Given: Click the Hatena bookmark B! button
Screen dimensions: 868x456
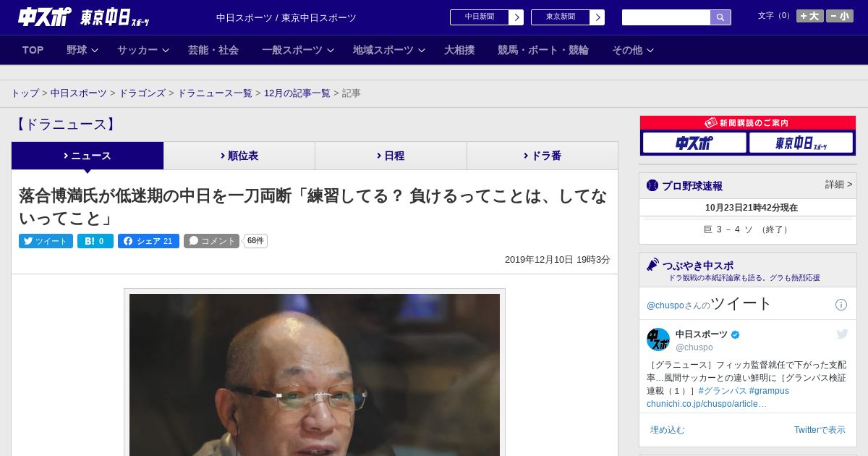Looking at the screenshot, I should click(x=95, y=241).
